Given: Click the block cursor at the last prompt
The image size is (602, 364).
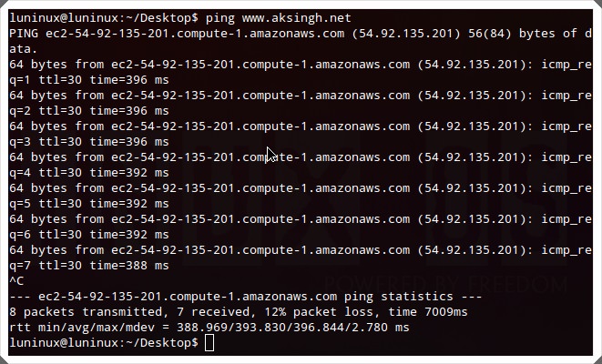Looking at the screenshot, I should [209, 342].
